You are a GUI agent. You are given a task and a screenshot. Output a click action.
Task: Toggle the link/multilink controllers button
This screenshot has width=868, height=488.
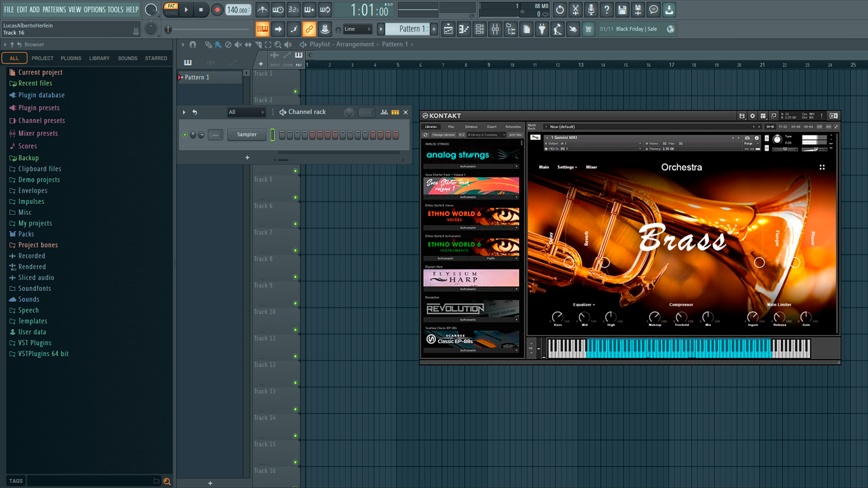pyautogui.click(x=309, y=29)
